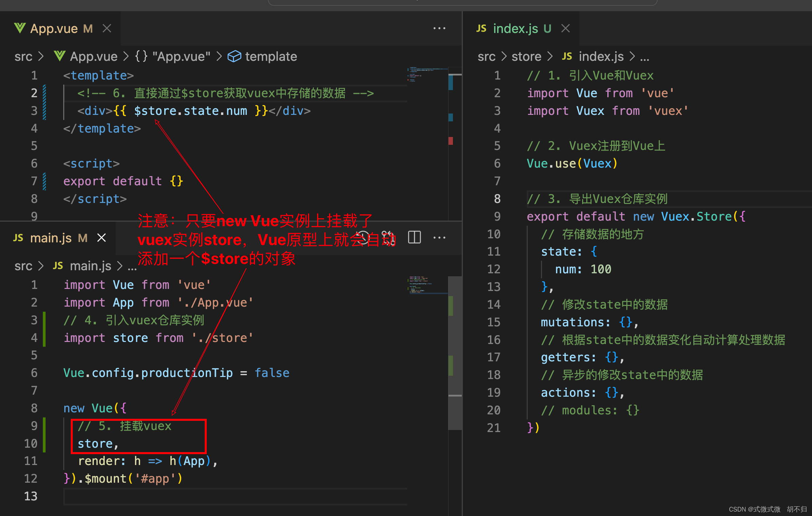Close the index.js editor tab
Image resolution: width=812 pixels, height=516 pixels.
[x=565, y=29]
